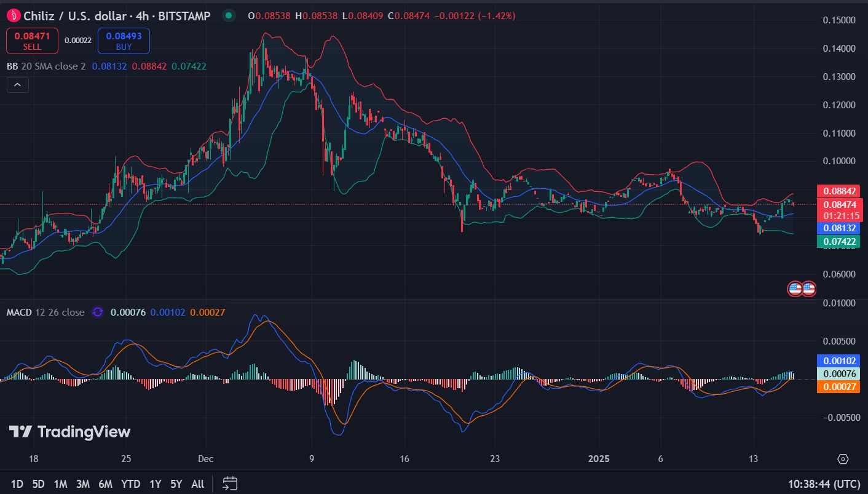Click the 0.08842 upper band price label
Image resolution: width=868 pixels, height=494 pixels.
[x=840, y=191]
